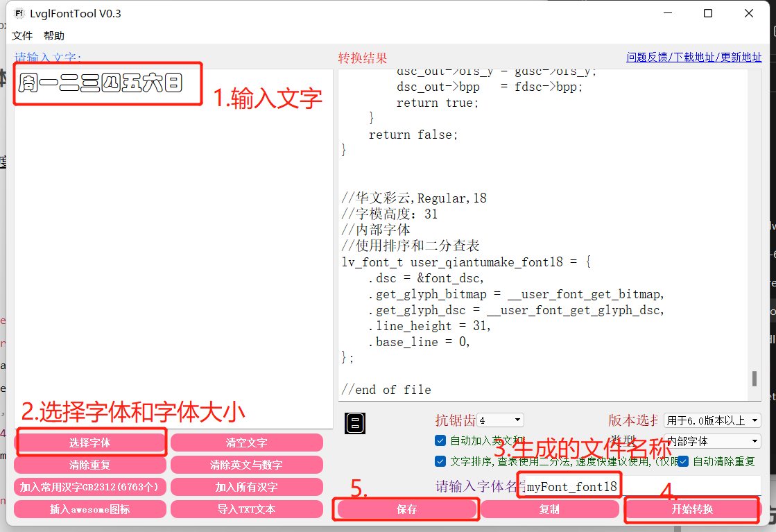
Task: Click 清除重复 to remove duplicate characters
Action: point(90,464)
